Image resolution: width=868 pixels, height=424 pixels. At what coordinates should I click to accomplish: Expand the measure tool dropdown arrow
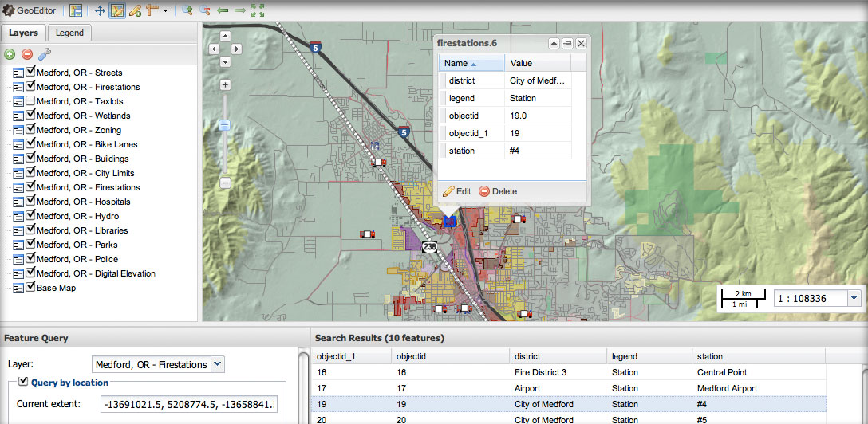pos(165,11)
